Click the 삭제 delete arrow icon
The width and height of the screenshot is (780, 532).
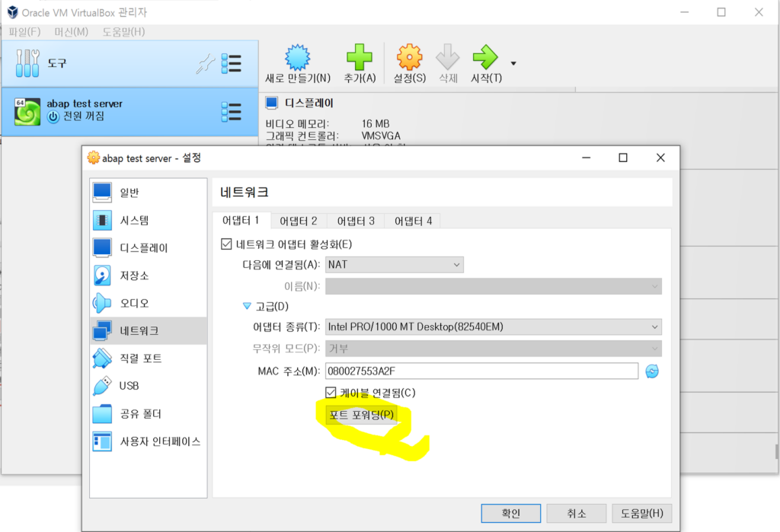(x=448, y=56)
